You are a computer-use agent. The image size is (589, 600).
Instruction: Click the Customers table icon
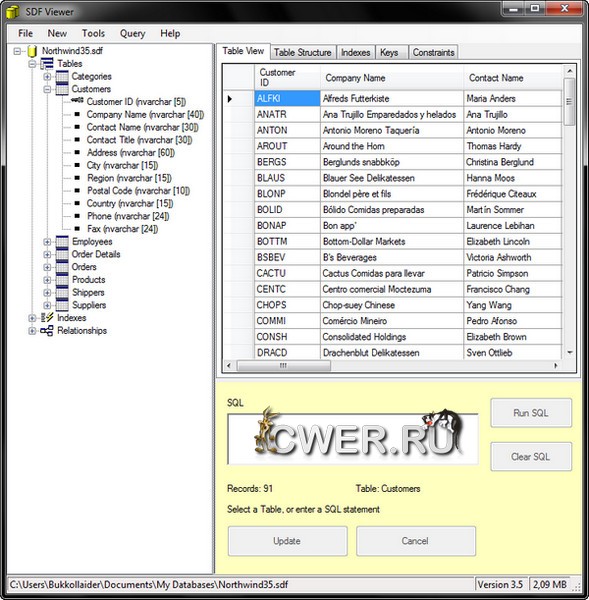pyautogui.click(x=62, y=89)
